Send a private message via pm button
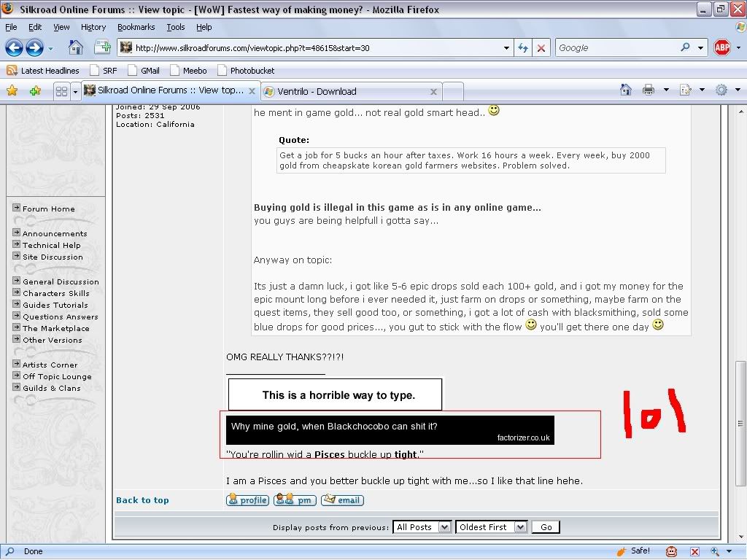Image resolution: width=747 pixels, height=560 pixels. tap(295, 500)
